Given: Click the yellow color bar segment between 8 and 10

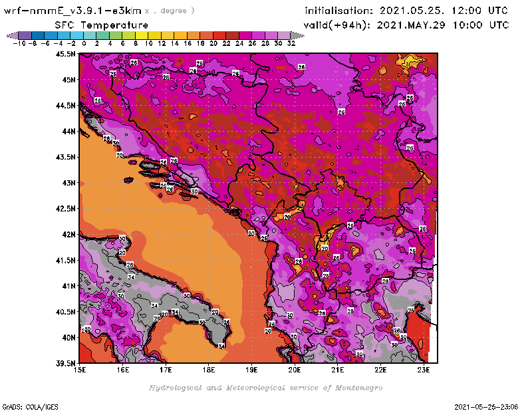Looking at the screenshot, I should point(142,35).
